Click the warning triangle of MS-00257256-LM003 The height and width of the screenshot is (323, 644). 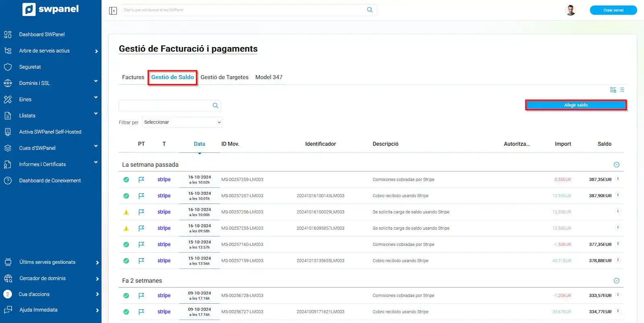click(x=126, y=212)
